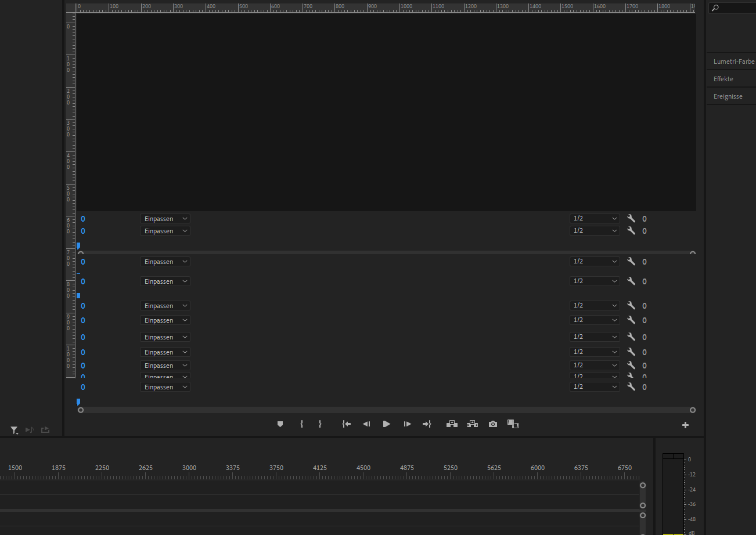Click the 3000 mark on the timeline ruler
This screenshot has height=535, width=756.
(189, 468)
